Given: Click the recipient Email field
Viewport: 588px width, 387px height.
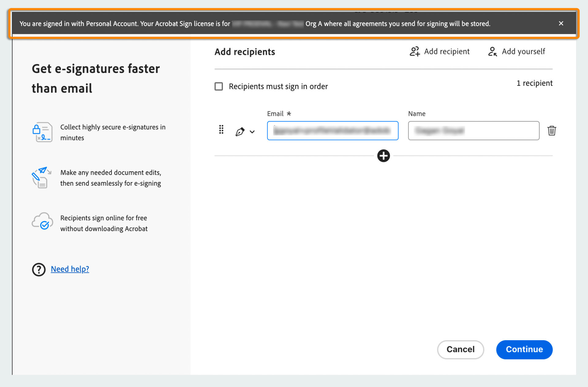Looking at the screenshot, I should pos(332,131).
